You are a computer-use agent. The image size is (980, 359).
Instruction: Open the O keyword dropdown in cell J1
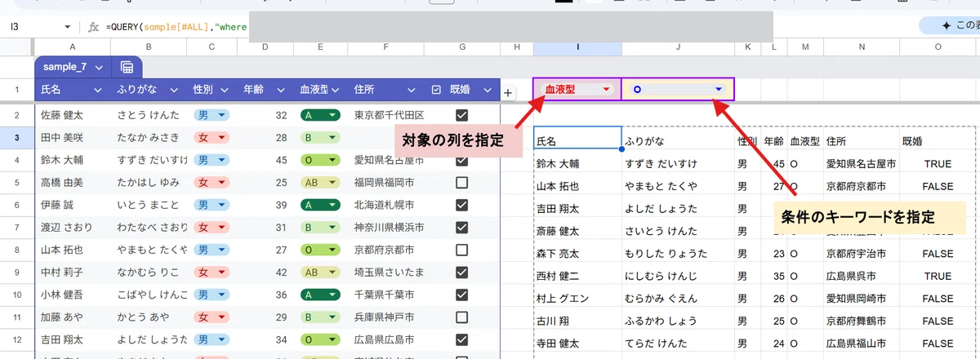[x=719, y=89]
